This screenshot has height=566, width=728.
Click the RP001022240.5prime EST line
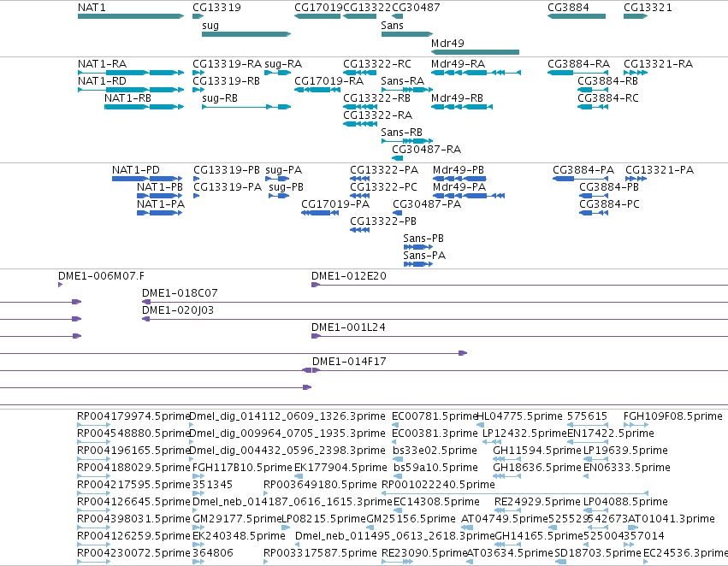(x=515, y=493)
